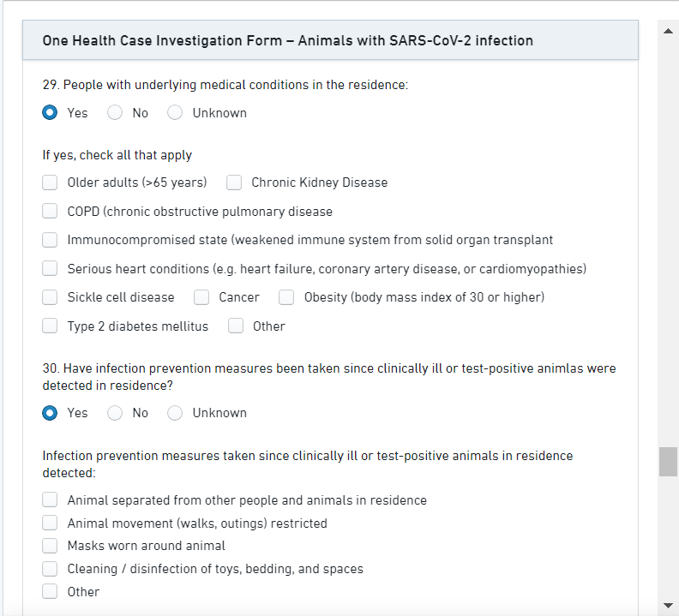Choose No for infection prevention measures
The width and height of the screenshot is (679, 616).
(x=115, y=413)
